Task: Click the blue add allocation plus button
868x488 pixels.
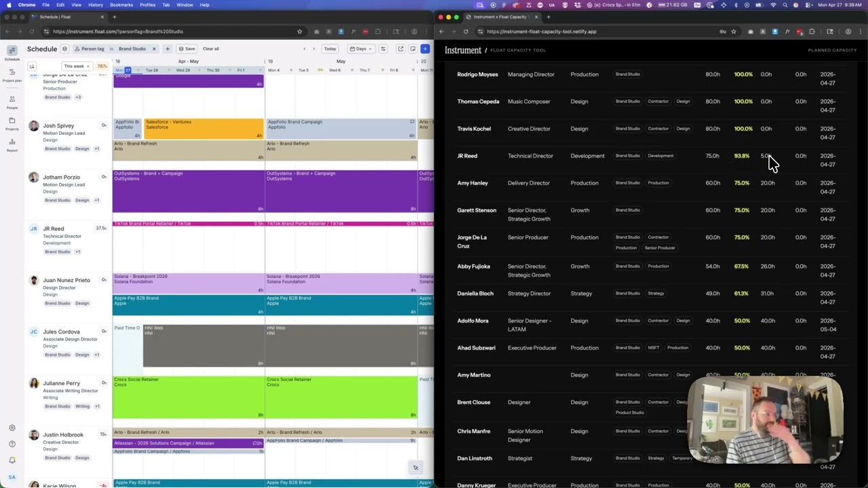Action: [x=425, y=49]
